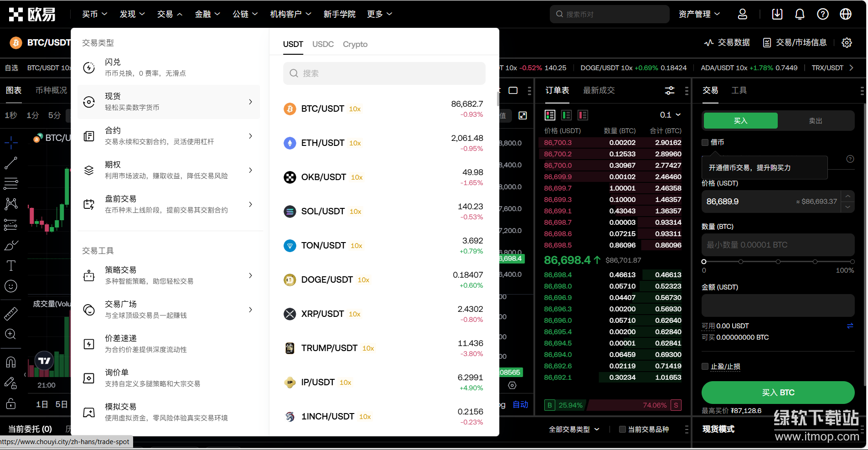This screenshot has width=868, height=450.
Task: Click the notification bell icon
Action: click(x=800, y=14)
